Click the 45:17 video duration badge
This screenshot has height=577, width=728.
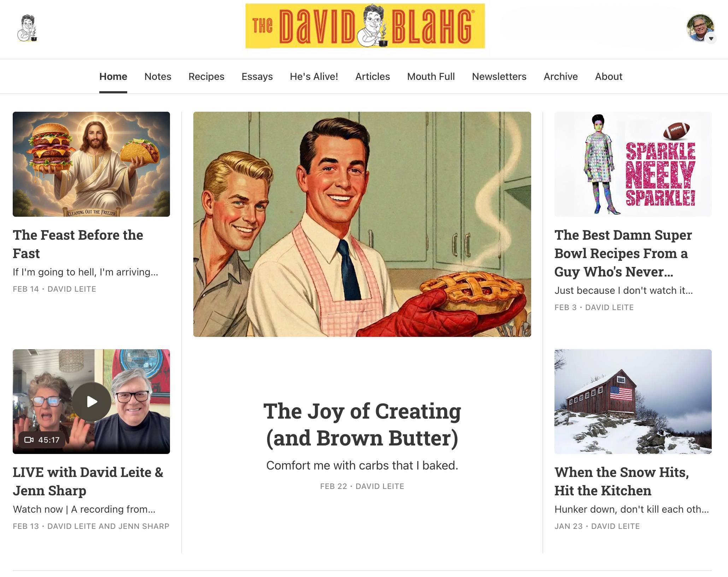point(42,440)
